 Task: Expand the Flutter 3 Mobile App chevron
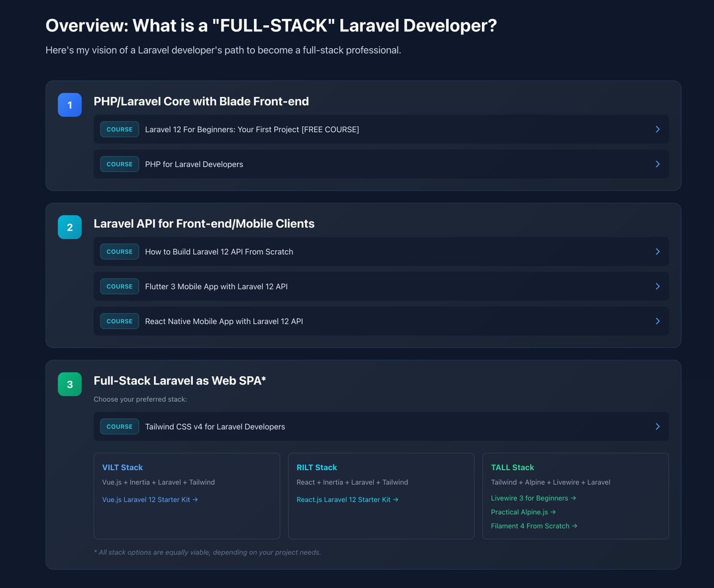[657, 286]
